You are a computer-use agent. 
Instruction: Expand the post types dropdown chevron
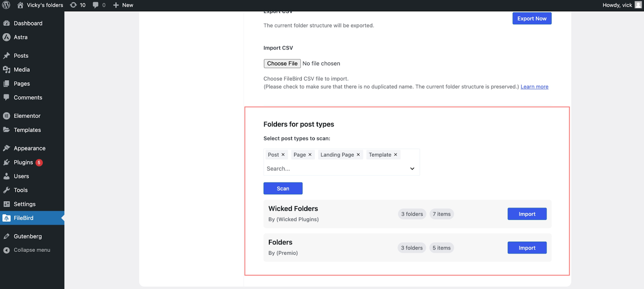pyautogui.click(x=412, y=169)
